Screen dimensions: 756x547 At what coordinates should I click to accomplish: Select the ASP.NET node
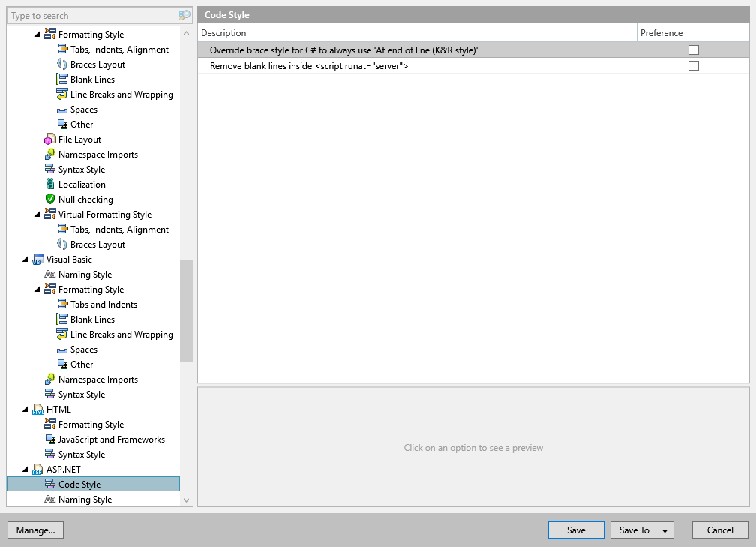click(63, 470)
